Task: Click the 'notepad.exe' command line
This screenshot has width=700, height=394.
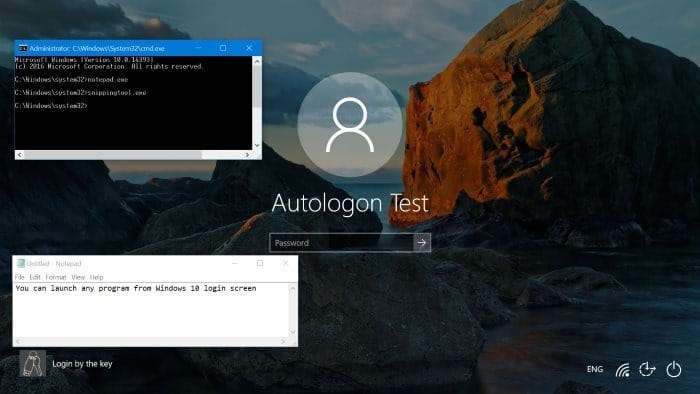Action: tap(71, 79)
